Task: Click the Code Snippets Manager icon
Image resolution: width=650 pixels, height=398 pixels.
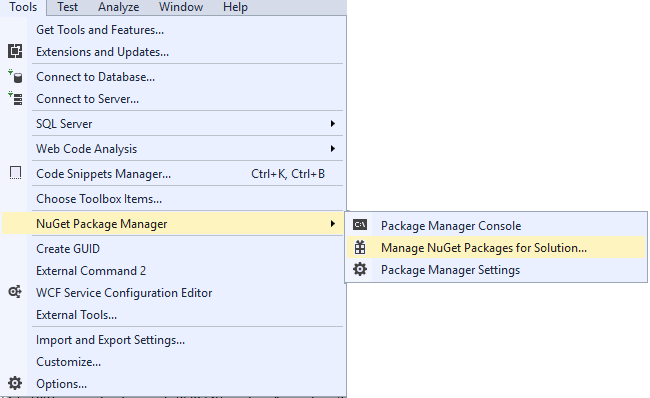Action: [x=15, y=173]
